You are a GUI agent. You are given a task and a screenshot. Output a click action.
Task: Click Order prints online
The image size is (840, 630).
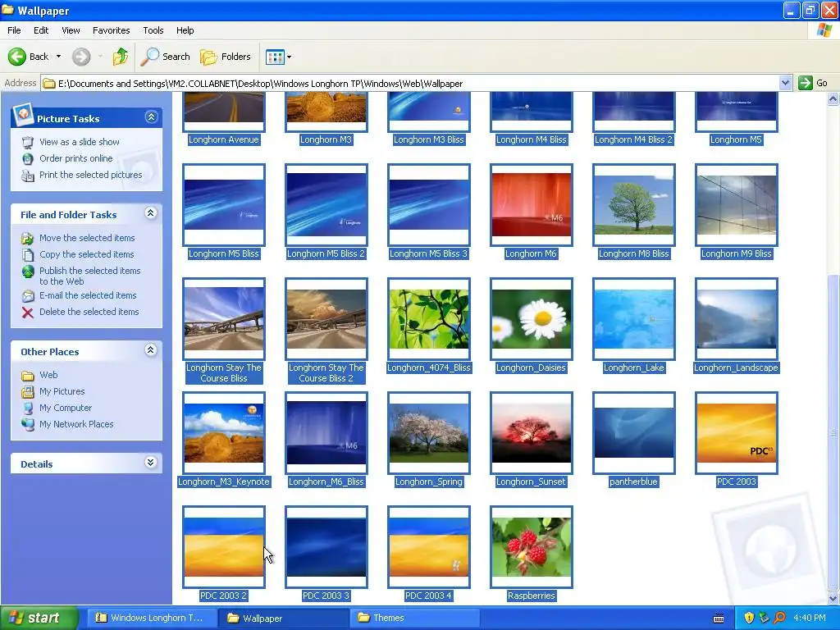pyautogui.click(x=76, y=158)
